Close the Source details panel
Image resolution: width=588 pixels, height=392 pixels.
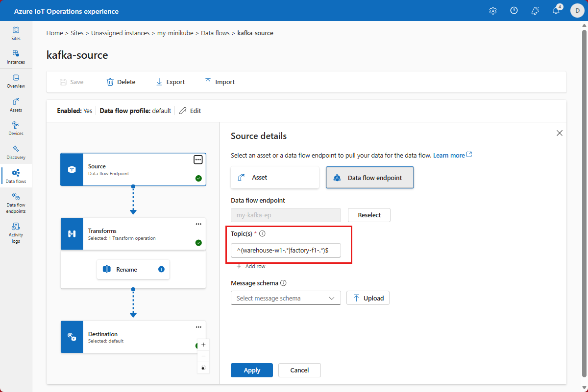560,133
